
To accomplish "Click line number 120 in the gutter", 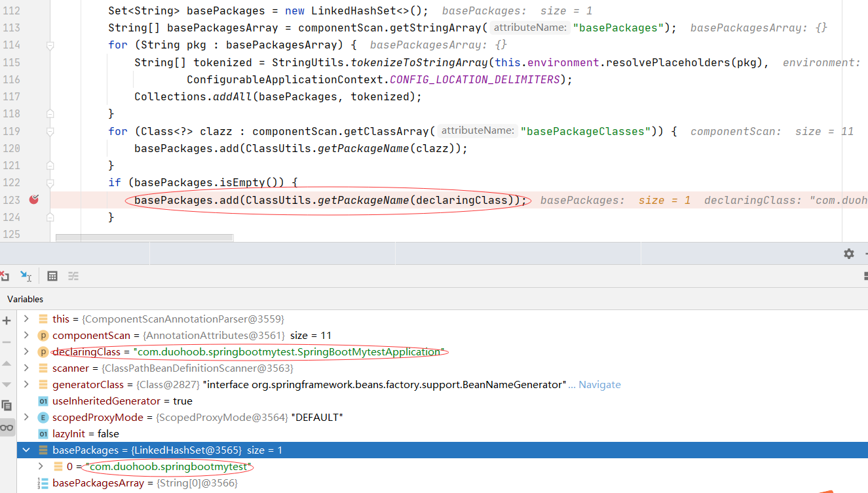I will (x=11, y=148).
